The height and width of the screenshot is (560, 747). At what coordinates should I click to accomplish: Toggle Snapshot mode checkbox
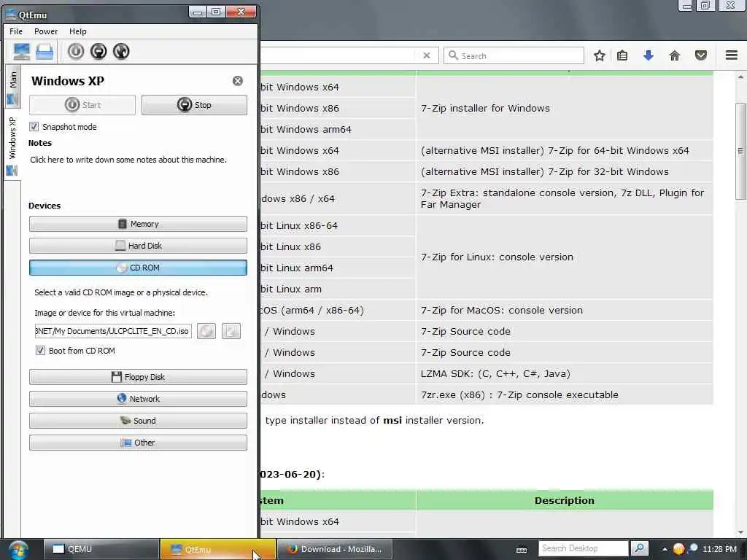click(x=34, y=127)
